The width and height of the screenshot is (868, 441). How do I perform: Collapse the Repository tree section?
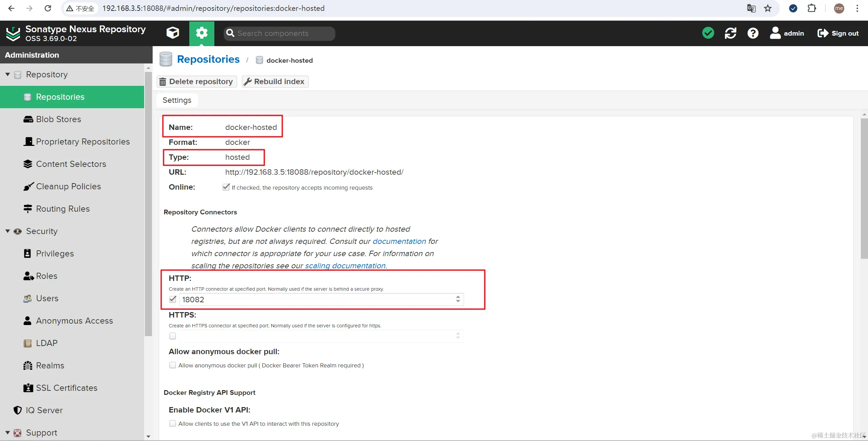[7, 74]
